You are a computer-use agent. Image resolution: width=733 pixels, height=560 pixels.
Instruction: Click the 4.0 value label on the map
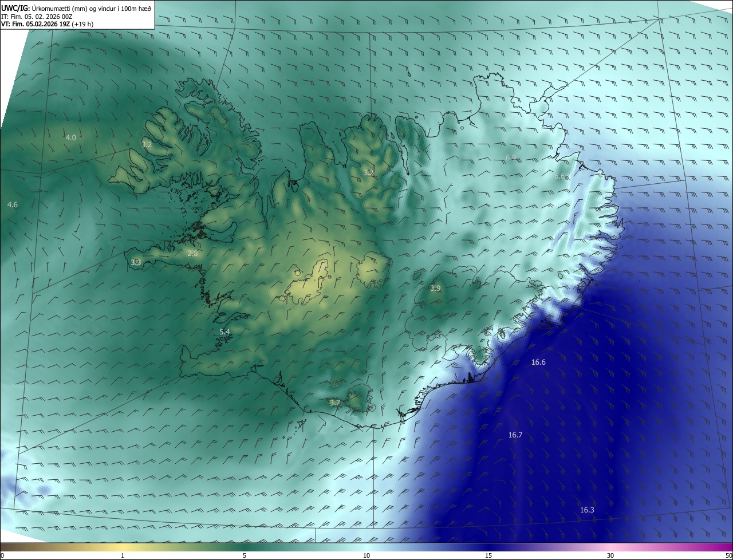tap(70, 137)
